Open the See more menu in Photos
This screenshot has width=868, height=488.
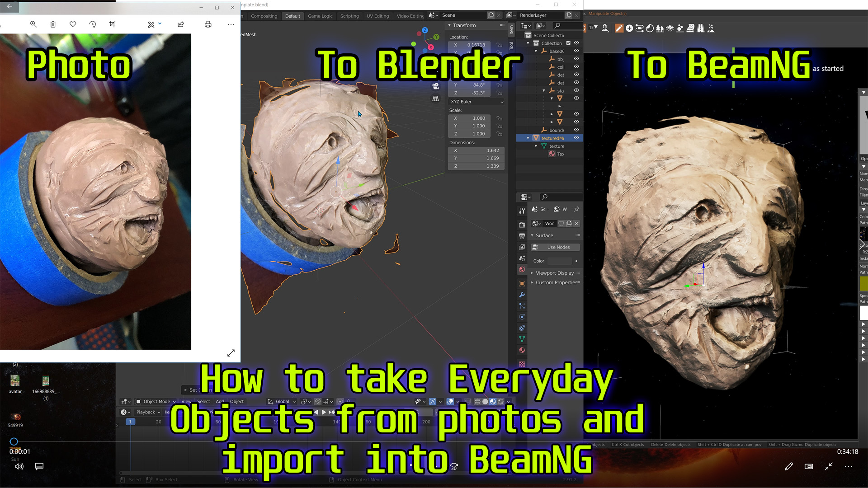click(x=231, y=24)
